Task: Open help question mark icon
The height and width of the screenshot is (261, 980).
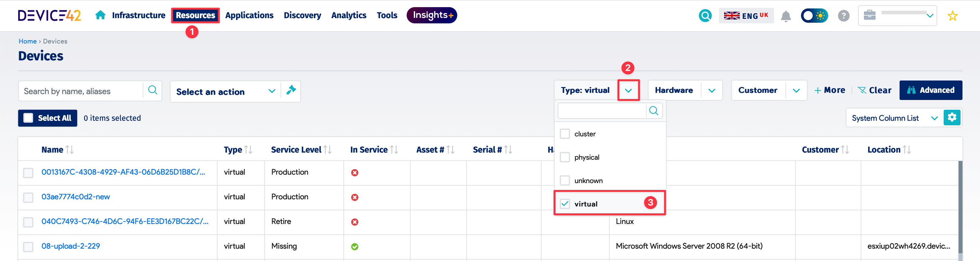Action: 843,16
